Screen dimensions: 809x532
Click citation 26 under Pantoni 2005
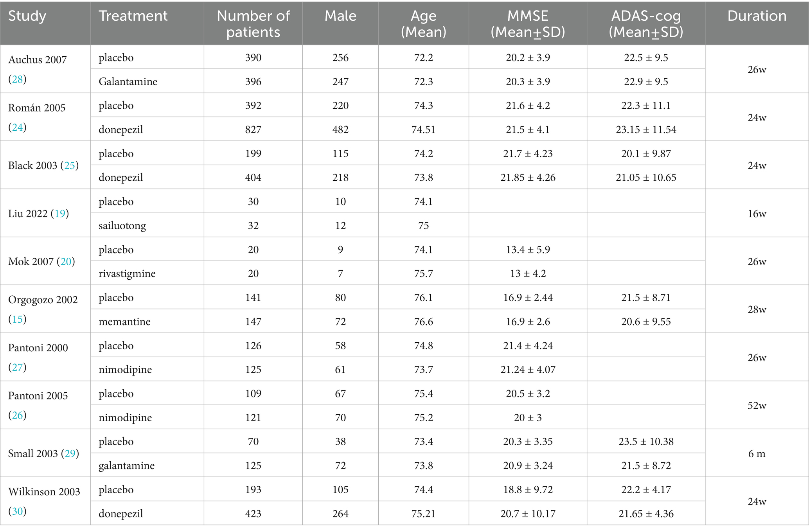[17, 415]
